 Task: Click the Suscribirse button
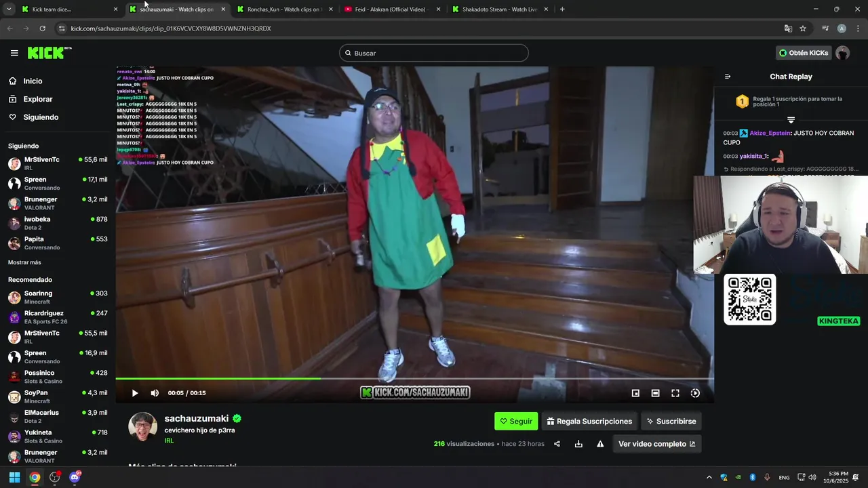coord(671,421)
